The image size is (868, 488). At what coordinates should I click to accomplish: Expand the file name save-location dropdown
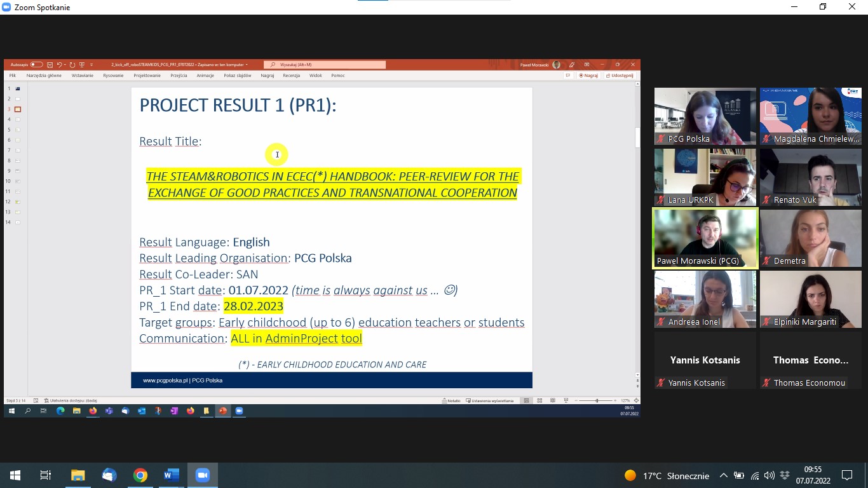(x=247, y=65)
